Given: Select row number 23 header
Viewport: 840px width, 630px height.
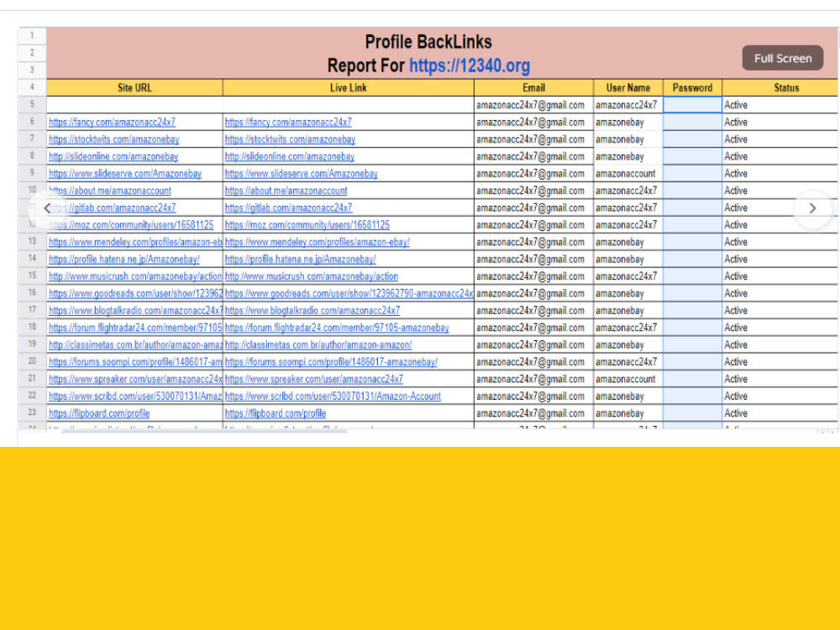Looking at the screenshot, I should [x=32, y=413].
